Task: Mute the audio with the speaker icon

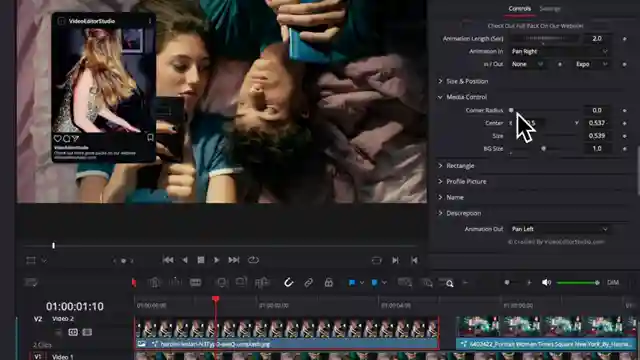Action: point(546,282)
